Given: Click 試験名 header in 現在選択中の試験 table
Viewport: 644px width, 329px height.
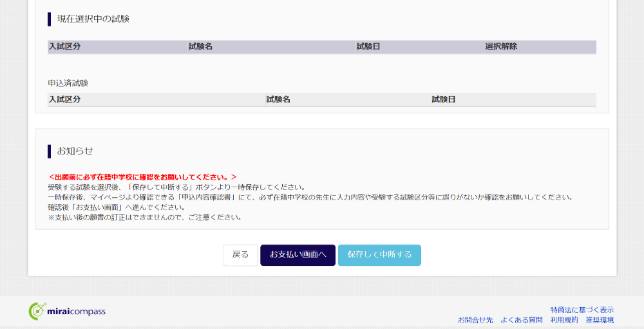Looking at the screenshot, I should pos(200,47).
